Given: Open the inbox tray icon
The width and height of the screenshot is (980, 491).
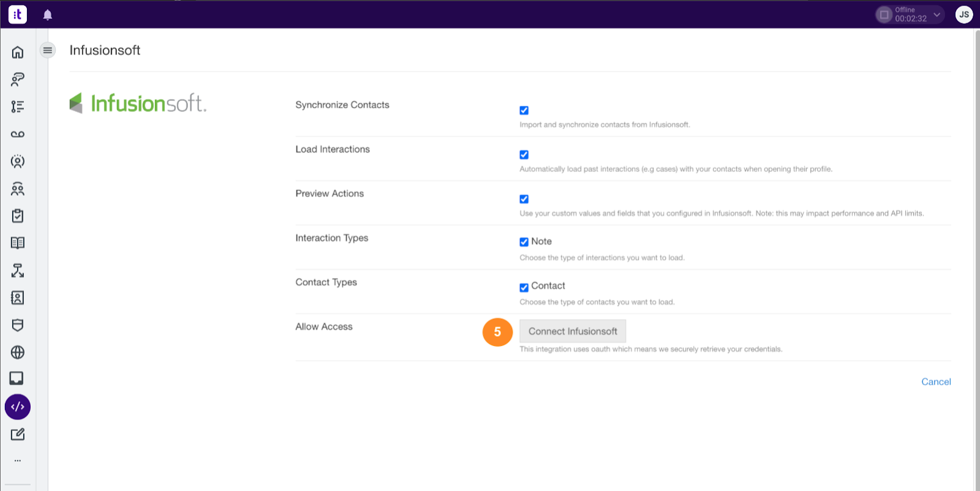Looking at the screenshot, I should pos(17,378).
